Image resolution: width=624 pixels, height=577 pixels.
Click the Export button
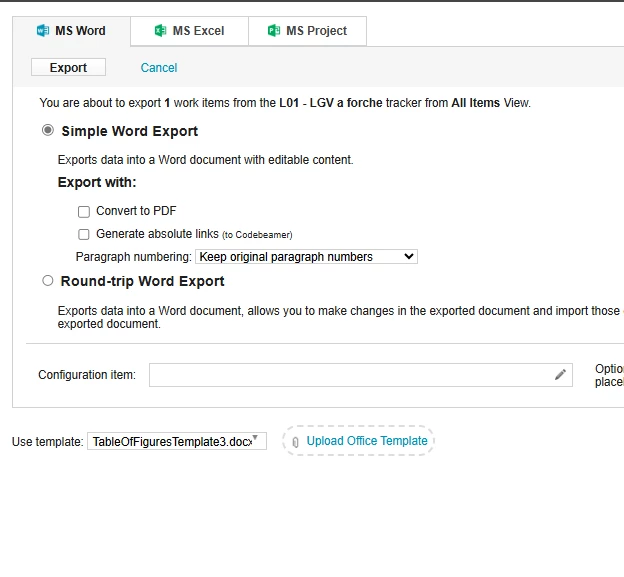(68, 67)
